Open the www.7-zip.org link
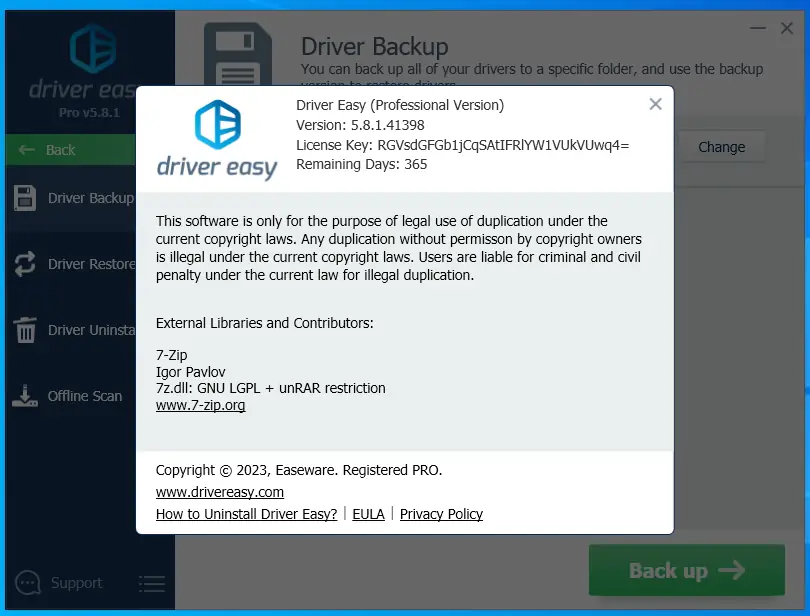 point(200,406)
